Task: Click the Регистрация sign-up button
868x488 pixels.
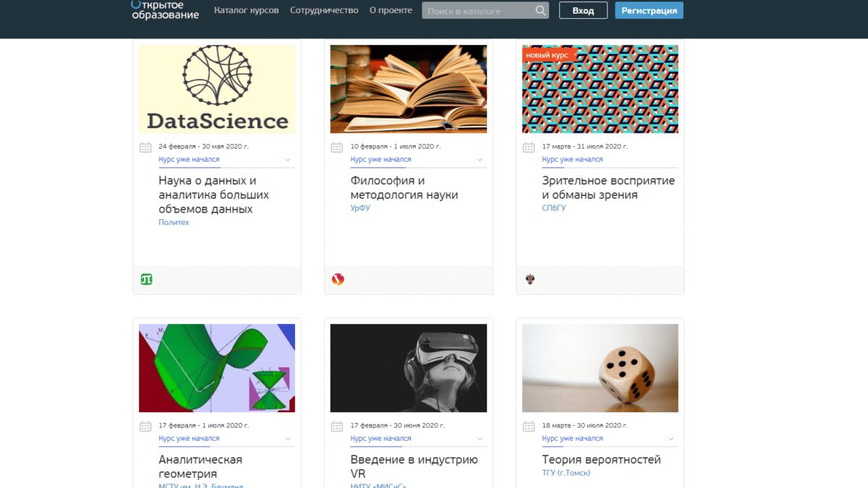Action: pos(649,11)
